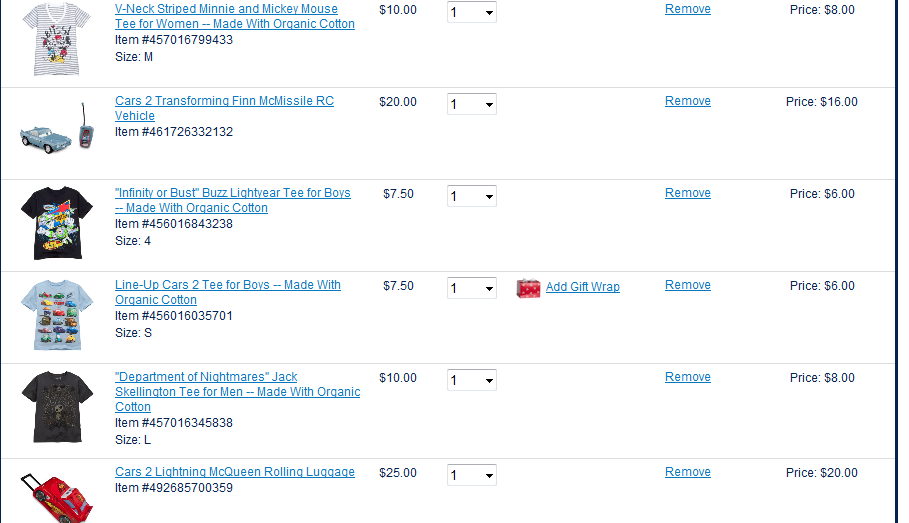Image resolution: width=909 pixels, height=523 pixels.
Task: Open the blue Line-Up Cars 2 tee picture
Action: (57, 314)
